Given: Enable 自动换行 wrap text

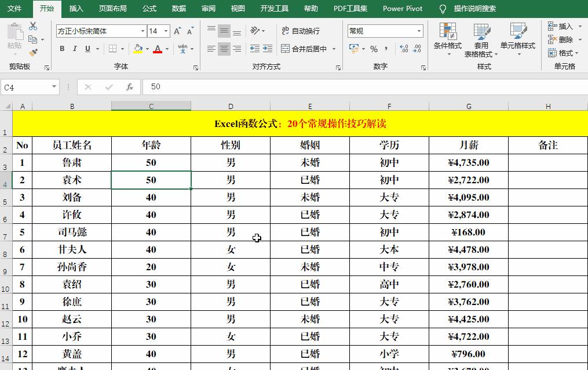Looking at the screenshot, I should [301, 30].
